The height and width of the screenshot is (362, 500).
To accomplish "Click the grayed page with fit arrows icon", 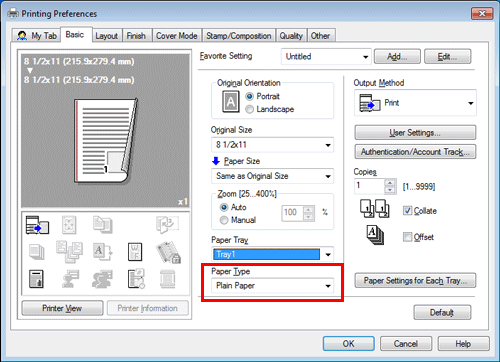I will click(69, 225).
